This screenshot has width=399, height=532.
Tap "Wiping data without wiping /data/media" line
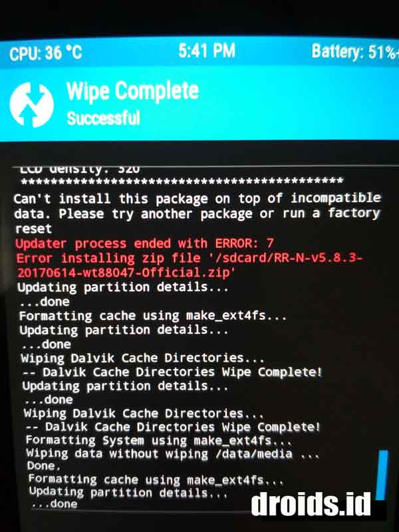173,454
